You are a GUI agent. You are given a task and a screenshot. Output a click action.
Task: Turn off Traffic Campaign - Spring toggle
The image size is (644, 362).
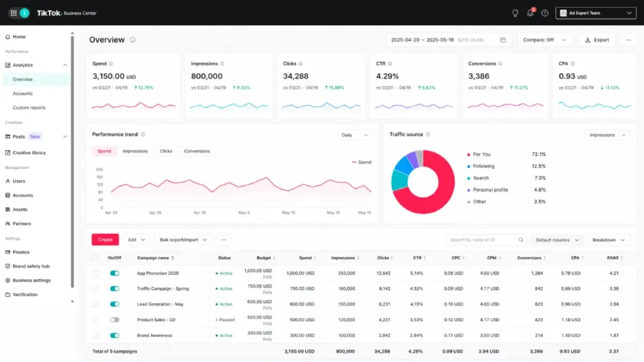click(114, 289)
